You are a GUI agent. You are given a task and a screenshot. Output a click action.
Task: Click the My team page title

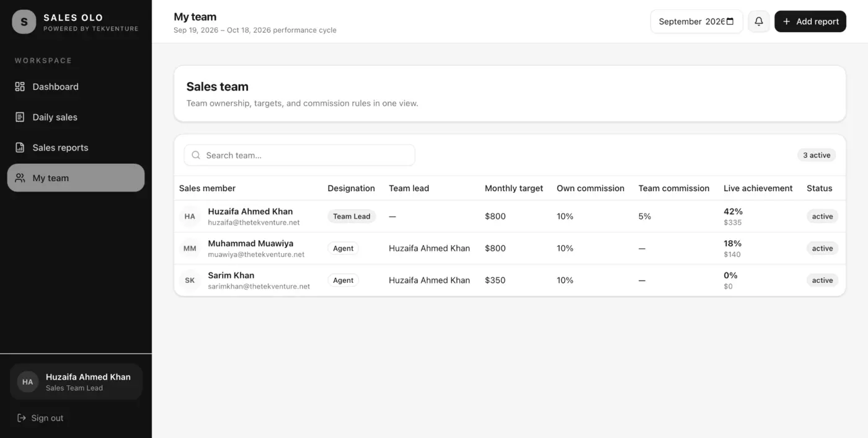coord(195,17)
